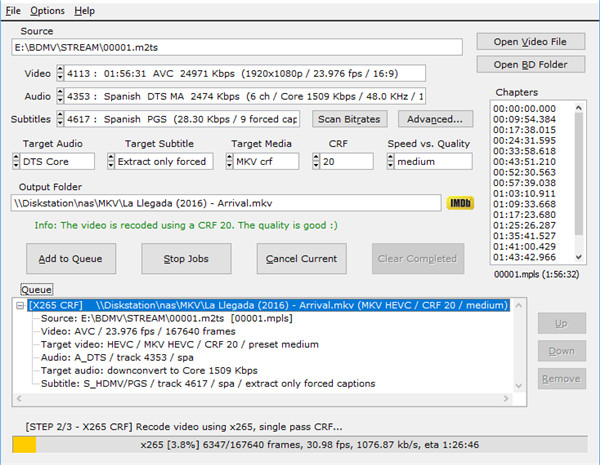Open the Options menu
Viewport: 600px width, 465px height.
pyautogui.click(x=47, y=10)
